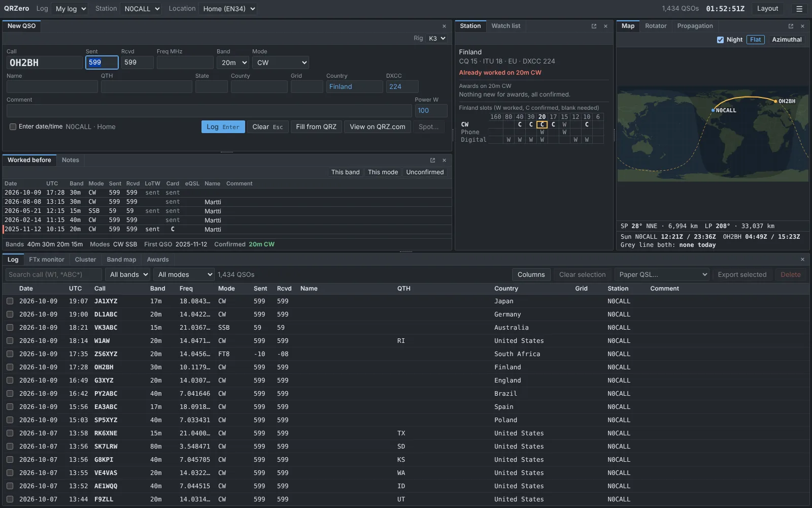
Task: Select the Azimuthal map projection
Action: 787,40
